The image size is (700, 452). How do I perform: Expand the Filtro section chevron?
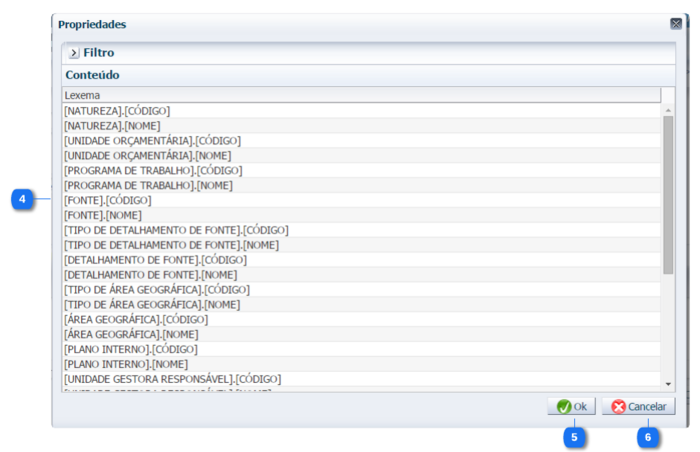pyautogui.click(x=74, y=52)
